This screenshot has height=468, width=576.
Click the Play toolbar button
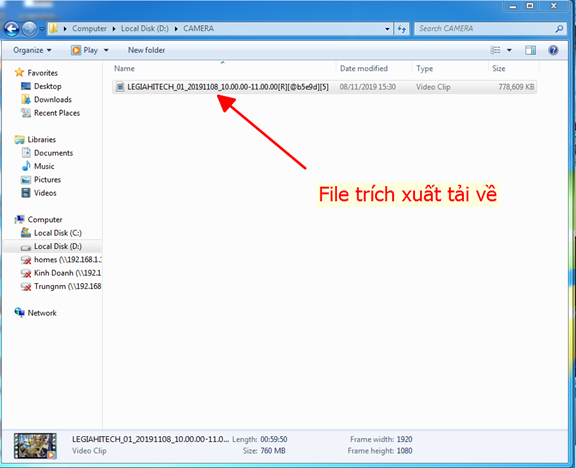[85, 50]
